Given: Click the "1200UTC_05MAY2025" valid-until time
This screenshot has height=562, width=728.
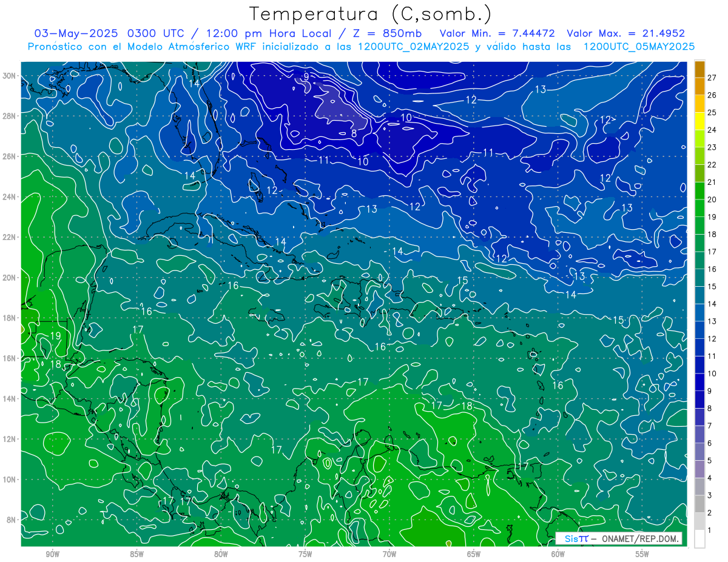Looking at the screenshot, I should coord(639,47).
